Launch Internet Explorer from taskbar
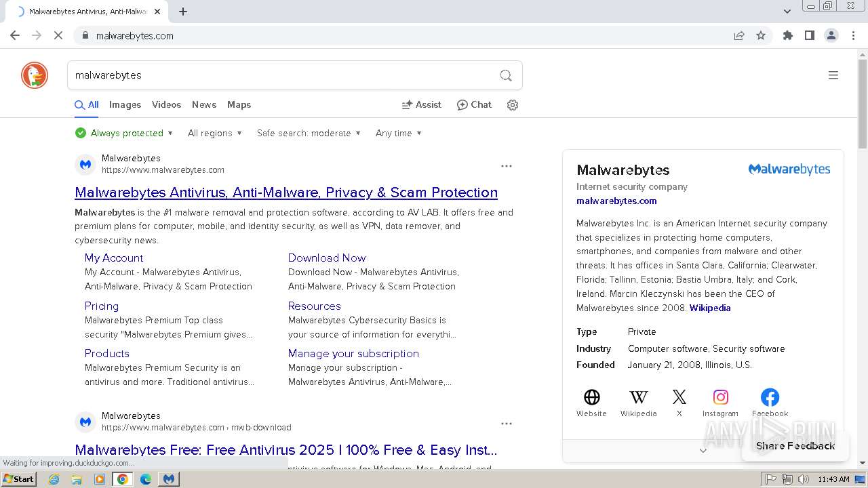The height and width of the screenshot is (488, 868). [54, 479]
